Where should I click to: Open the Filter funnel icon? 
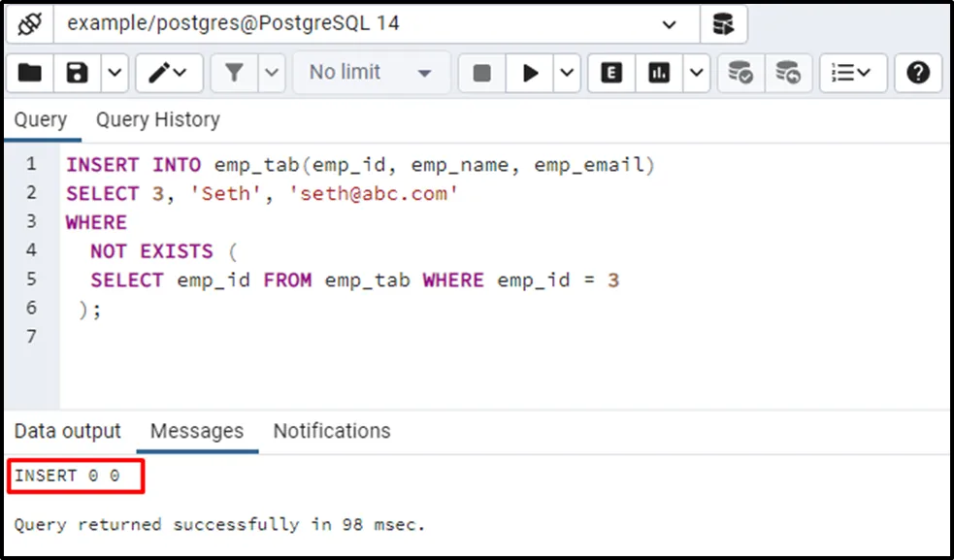click(x=235, y=73)
